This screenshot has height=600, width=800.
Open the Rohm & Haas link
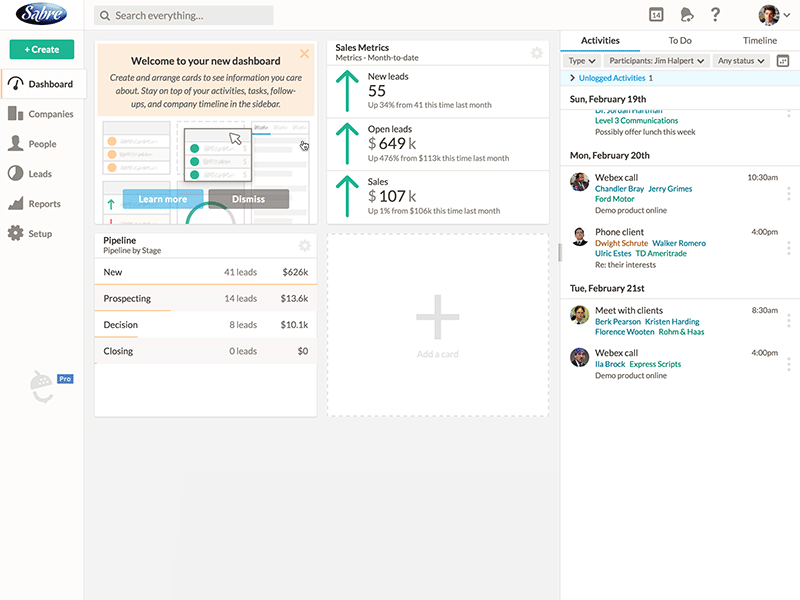(x=681, y=332)
